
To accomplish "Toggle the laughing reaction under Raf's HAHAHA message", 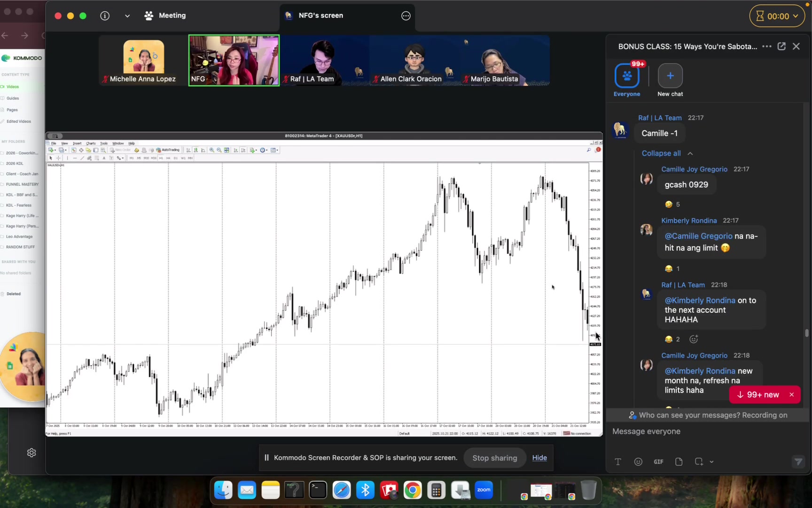I will [x=672, y=339].
